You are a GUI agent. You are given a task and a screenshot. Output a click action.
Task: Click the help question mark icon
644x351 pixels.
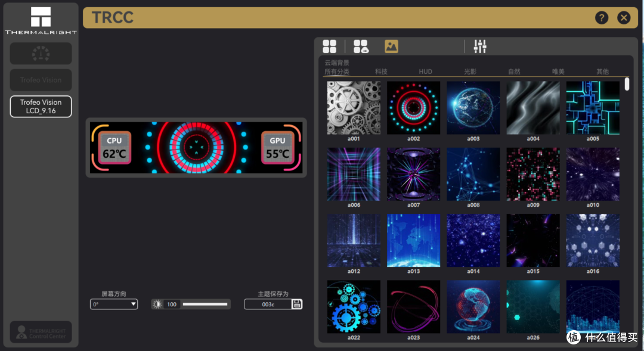coord(601,18)
